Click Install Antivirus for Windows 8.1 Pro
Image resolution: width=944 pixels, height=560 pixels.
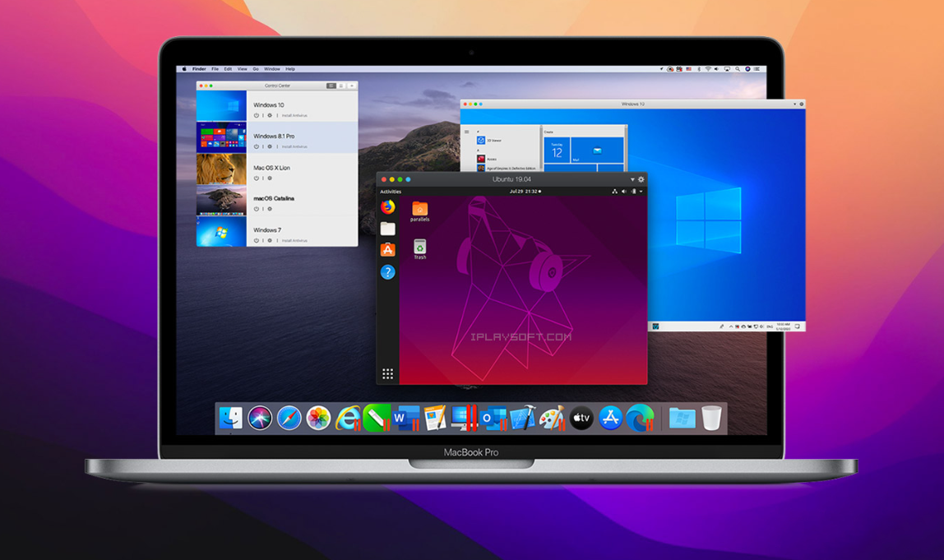coord(294,147)
